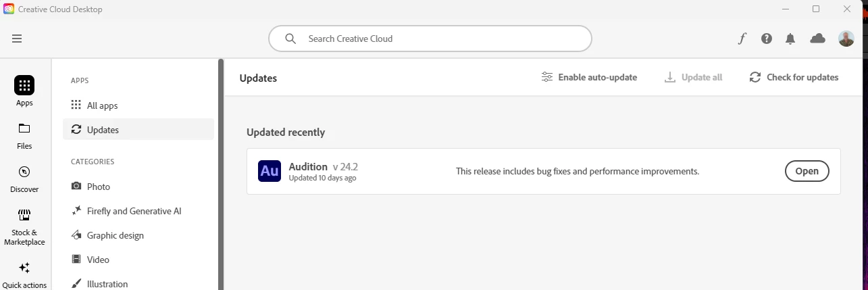Open the hamburger menu icon
Viewport: 868px width, 290px height.
coord(17,39)
